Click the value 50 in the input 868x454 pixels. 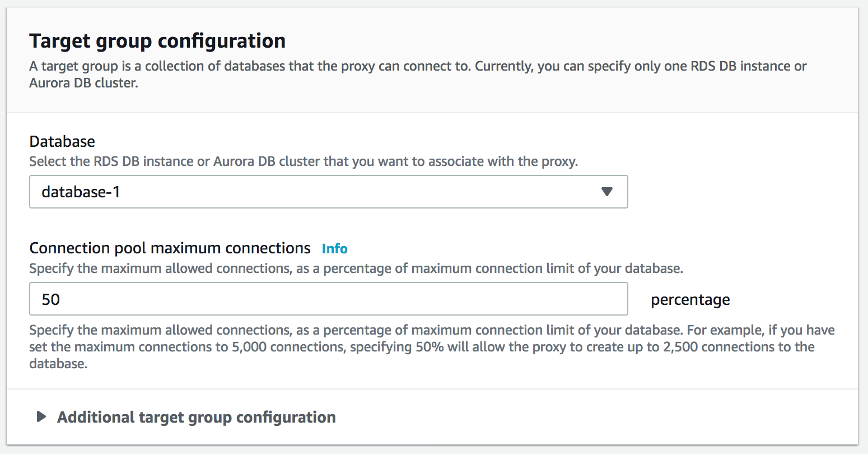pos(51,299)
